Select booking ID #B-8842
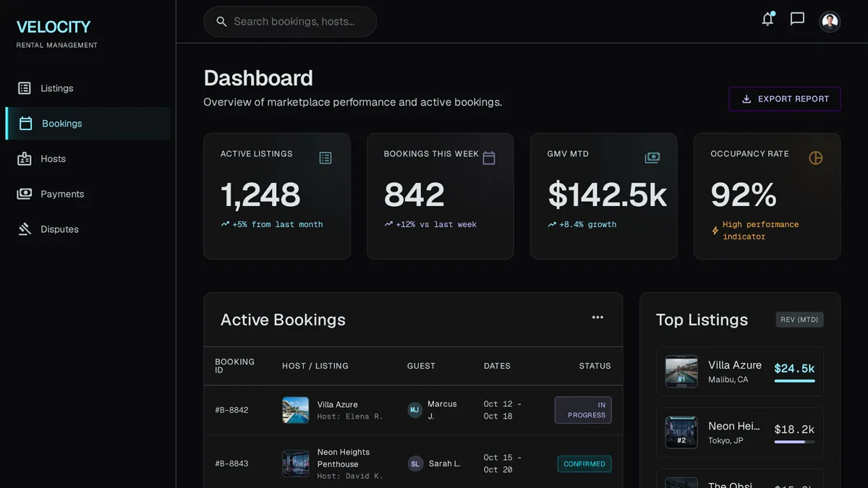This screenshot has width=868, height=488. [231, 410]
